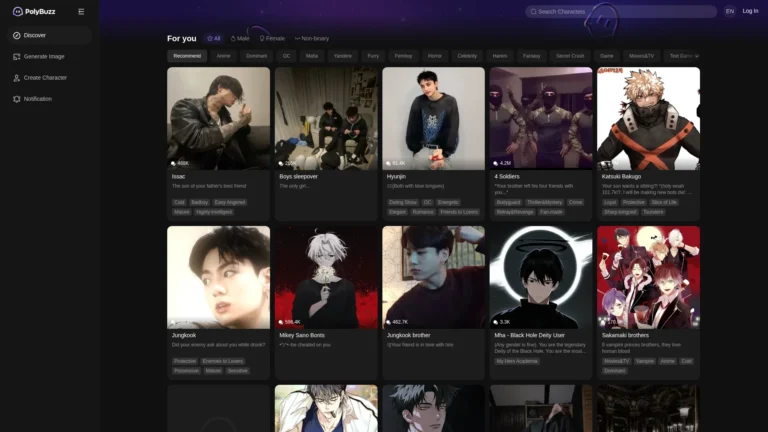This screenshot has width=768, height=432.
Task: Expand category list using right arrow
Action: tap(696, 56)
